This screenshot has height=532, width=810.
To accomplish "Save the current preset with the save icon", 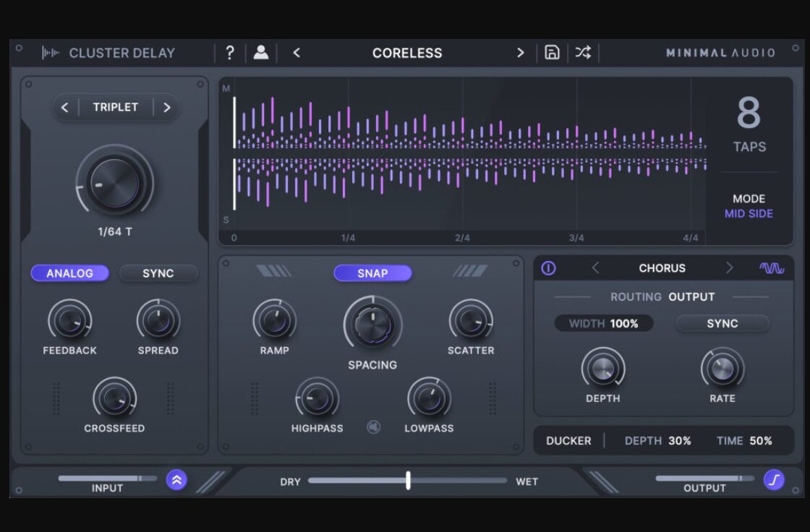I will point(551,52).
